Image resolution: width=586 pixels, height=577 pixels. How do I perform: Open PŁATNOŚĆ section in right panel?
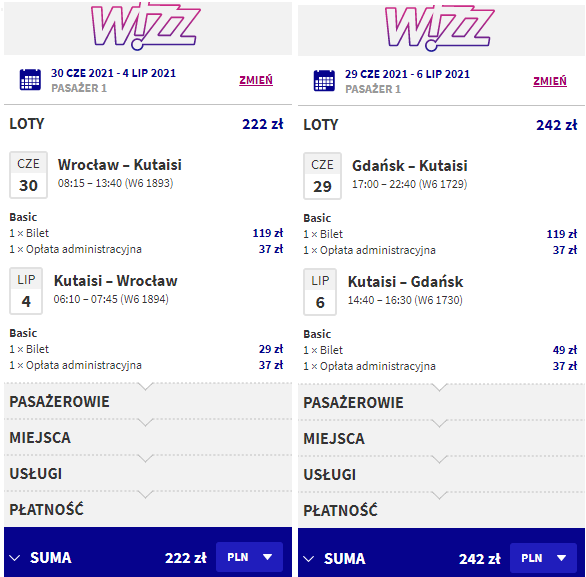(x=441, y=510)
